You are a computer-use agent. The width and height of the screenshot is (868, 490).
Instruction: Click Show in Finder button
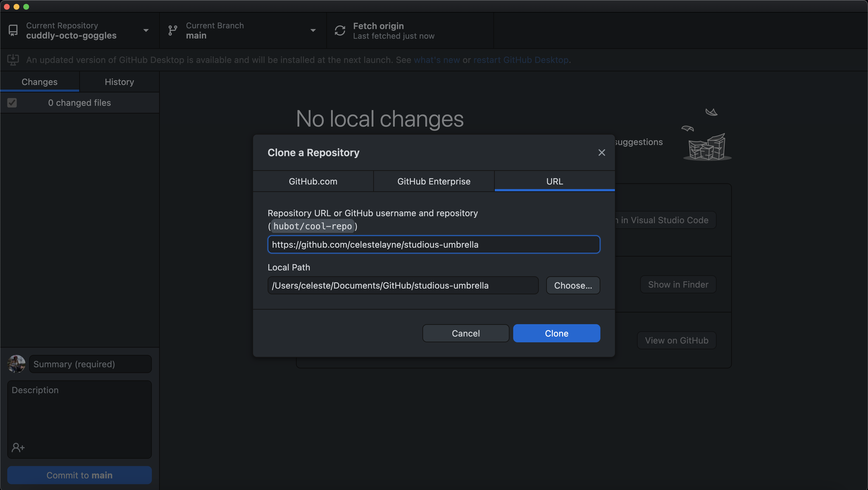pyautogui.click(x=678, y=284)
